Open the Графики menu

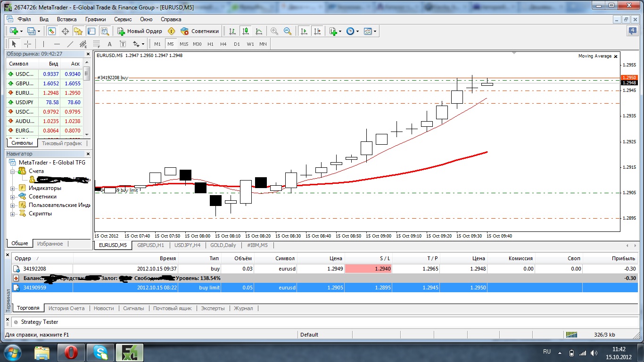click(96, 19)
